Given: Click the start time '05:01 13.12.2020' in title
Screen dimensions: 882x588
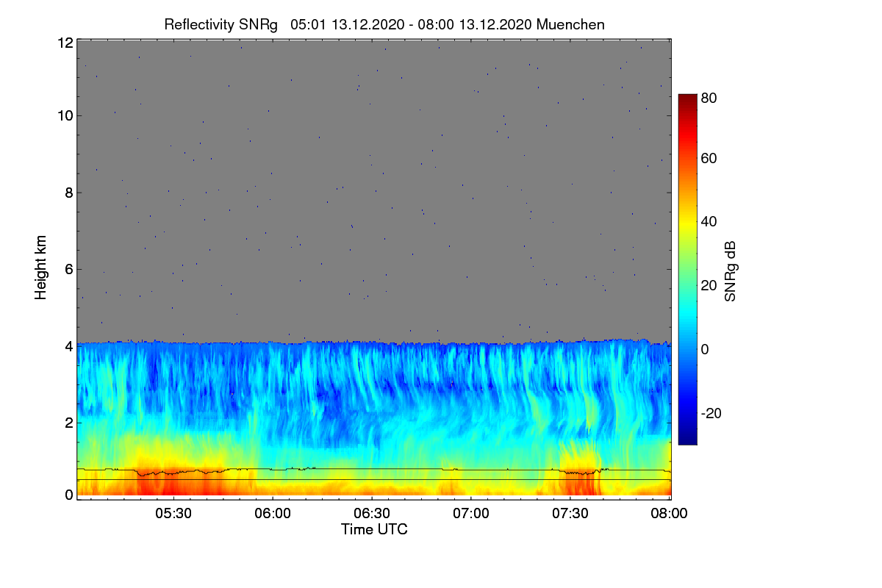Looking at the screenshot, I should (x=348, y=24).
